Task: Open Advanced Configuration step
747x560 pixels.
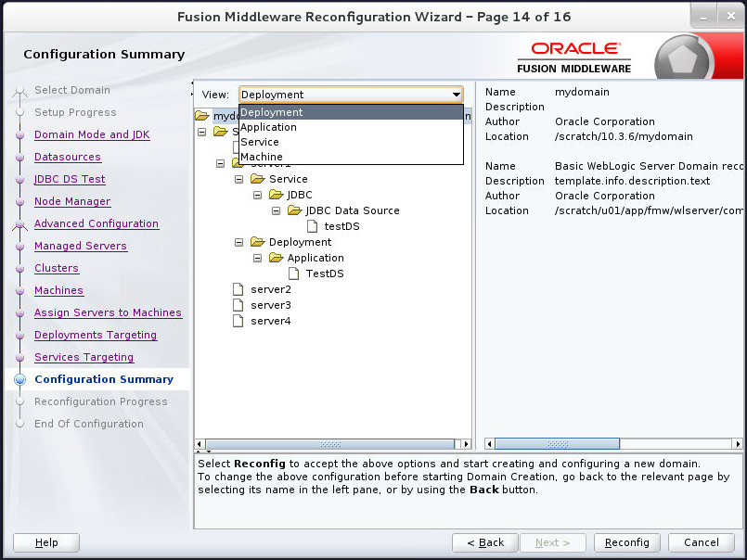Action: 97,223
